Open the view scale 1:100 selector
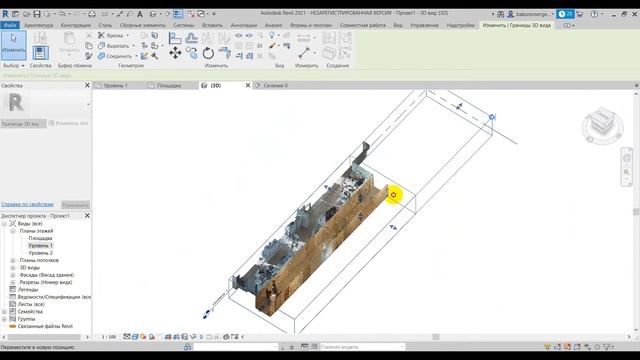The height and width of the screenshot is (360, 640). click(109, 337)
